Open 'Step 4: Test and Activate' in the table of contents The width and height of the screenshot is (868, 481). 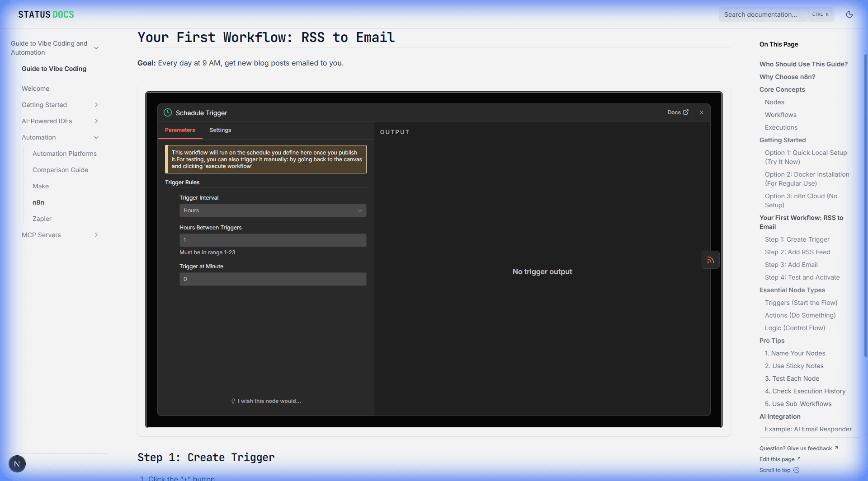(x=802, y=277)
